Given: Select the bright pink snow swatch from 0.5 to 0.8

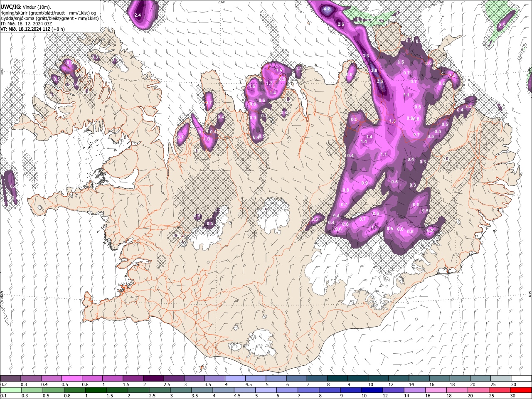Looking at the screenshot, I should point(71,379).
